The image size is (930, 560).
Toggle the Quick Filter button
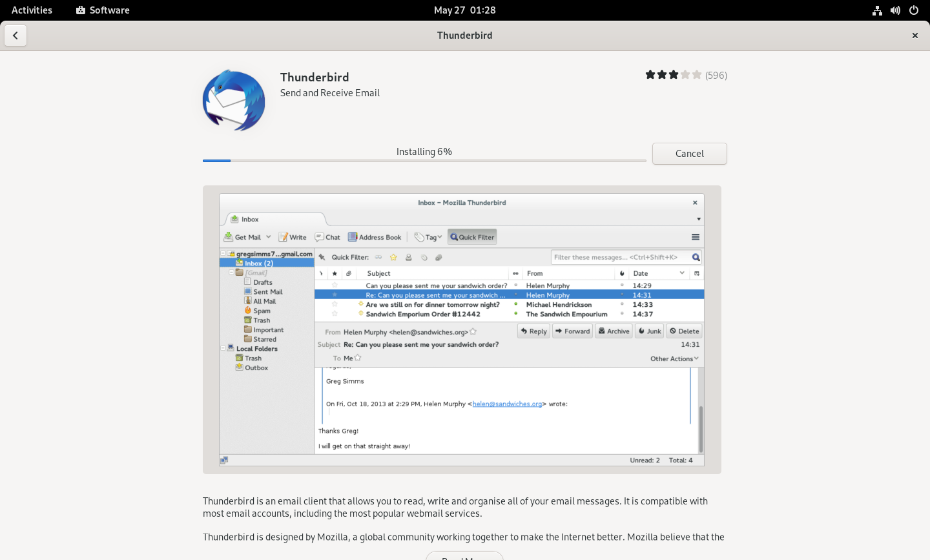pos(471,236)
